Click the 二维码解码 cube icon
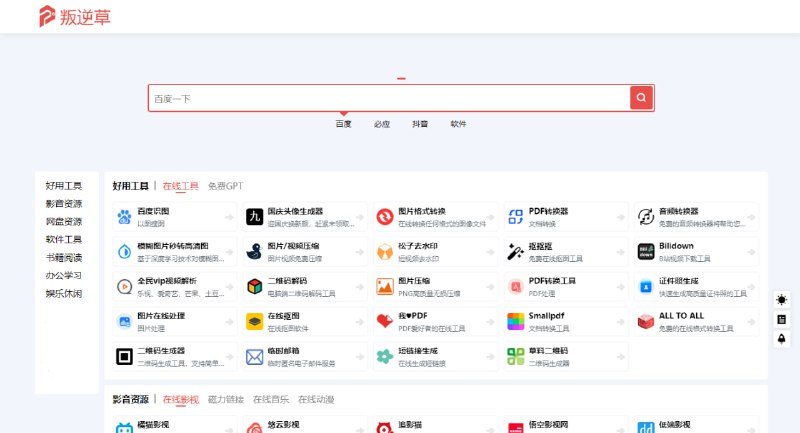800x433 pixels. [x=255, y=287]
